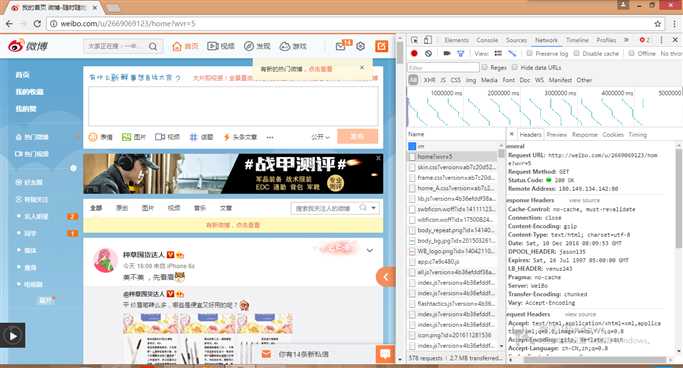Attach a video via composer video icon
This screenshot has width=683, height=368.
pyautogui.click(x=159, y=137)
